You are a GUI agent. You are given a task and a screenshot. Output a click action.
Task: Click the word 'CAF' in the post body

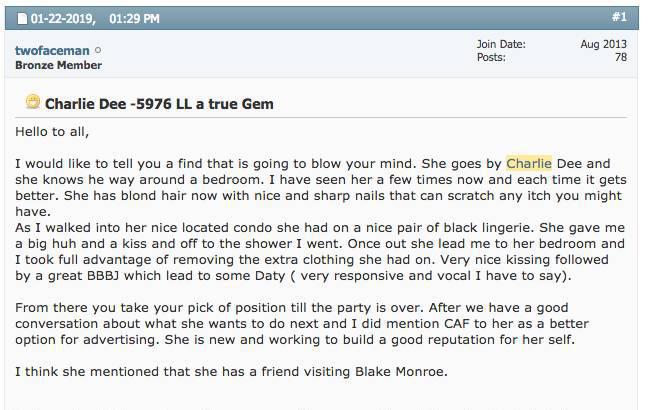tap(457, 324)
